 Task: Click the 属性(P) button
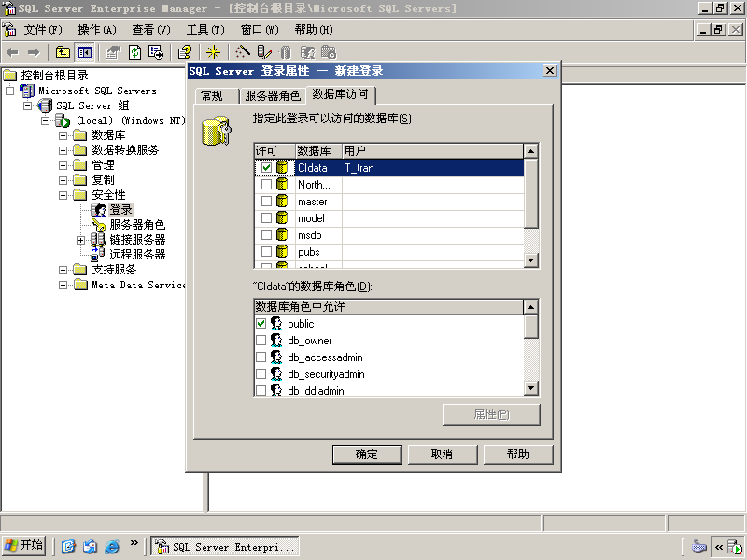pos(491,414)
